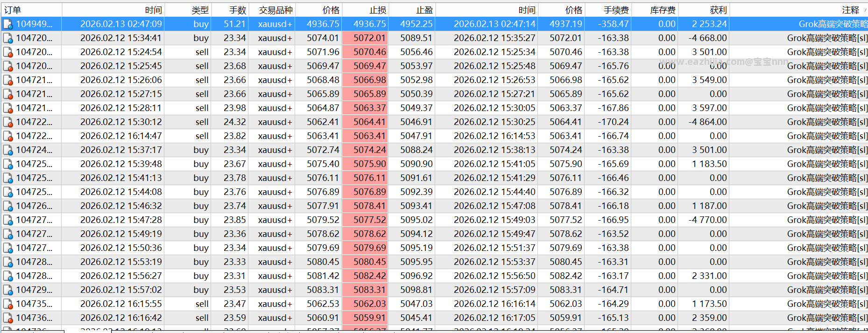Click the order icon of the row opened 15:27:15
This screenshot has width=868, height=333.
(x=8, y=94)
